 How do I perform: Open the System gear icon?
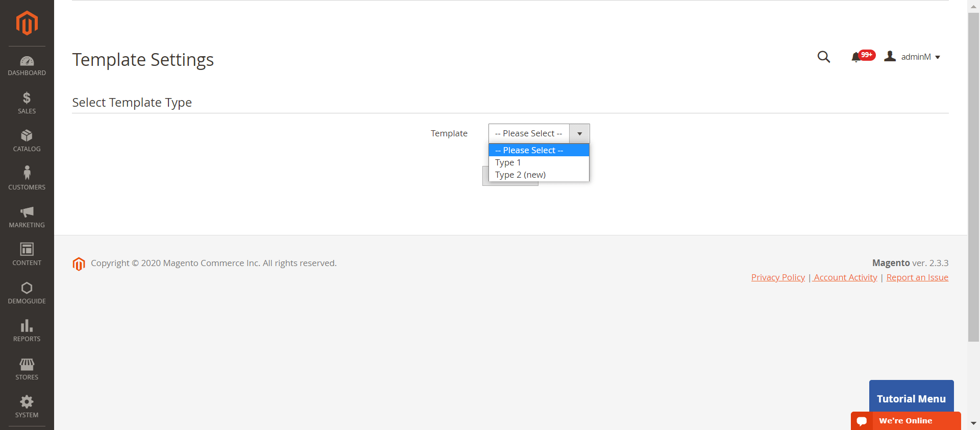tap(27, 402)
